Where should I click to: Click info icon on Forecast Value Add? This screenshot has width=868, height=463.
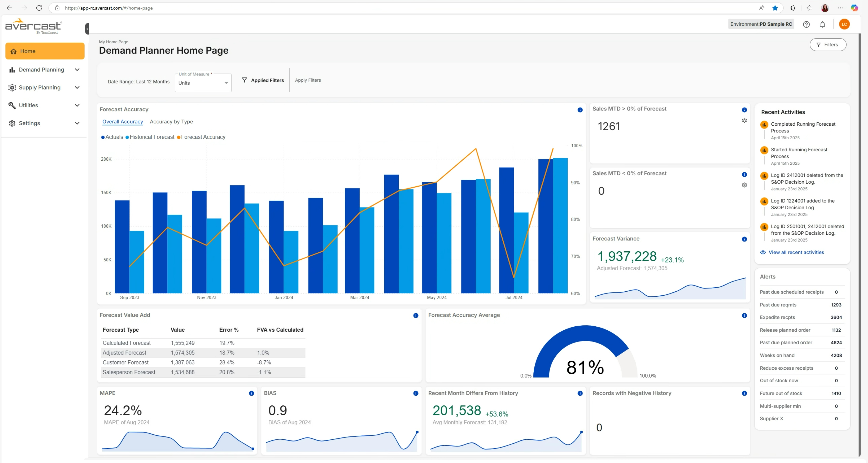(416, 315)
